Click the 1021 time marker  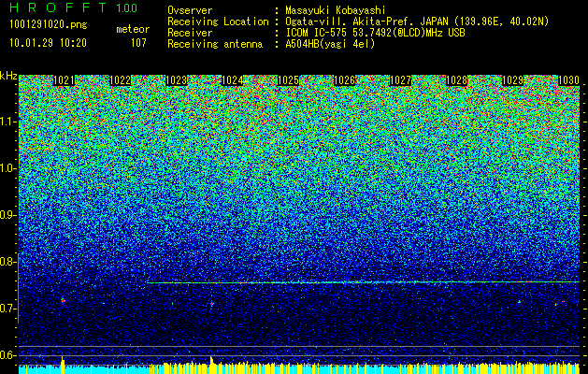(x=64, y=80)
